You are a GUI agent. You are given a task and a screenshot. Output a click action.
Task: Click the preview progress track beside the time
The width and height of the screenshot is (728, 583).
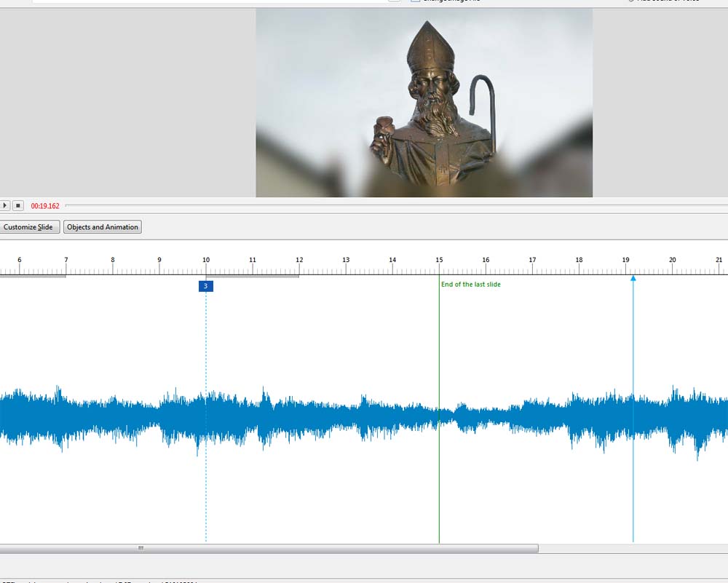pos(397,205)
